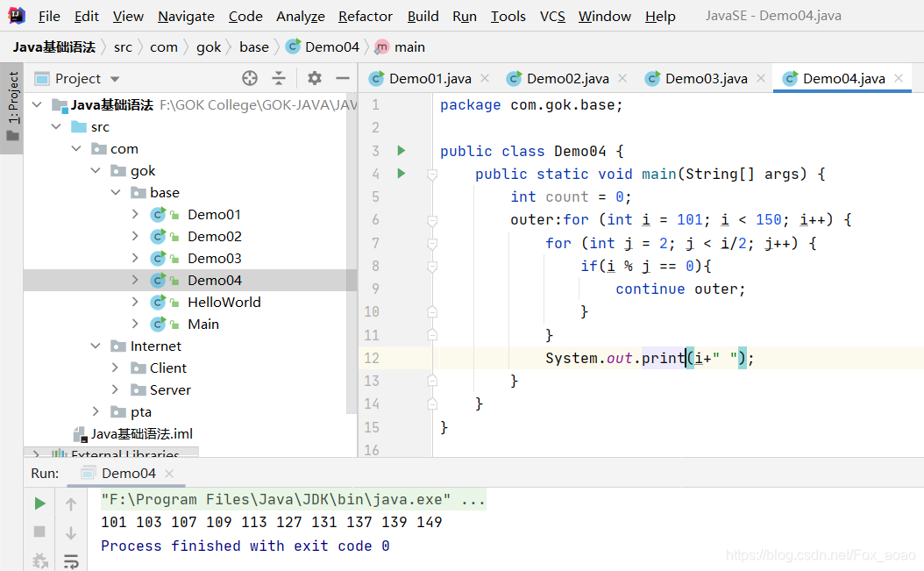Open the VCS menu

[x=552, y=16]
